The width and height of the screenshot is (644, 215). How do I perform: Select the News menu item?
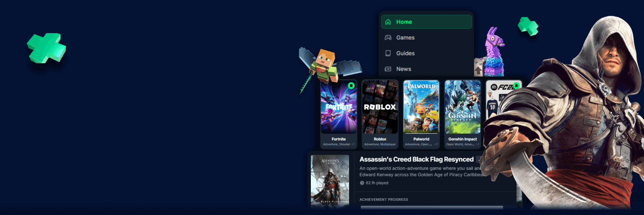pyautogui.click(x=426, y=69)
